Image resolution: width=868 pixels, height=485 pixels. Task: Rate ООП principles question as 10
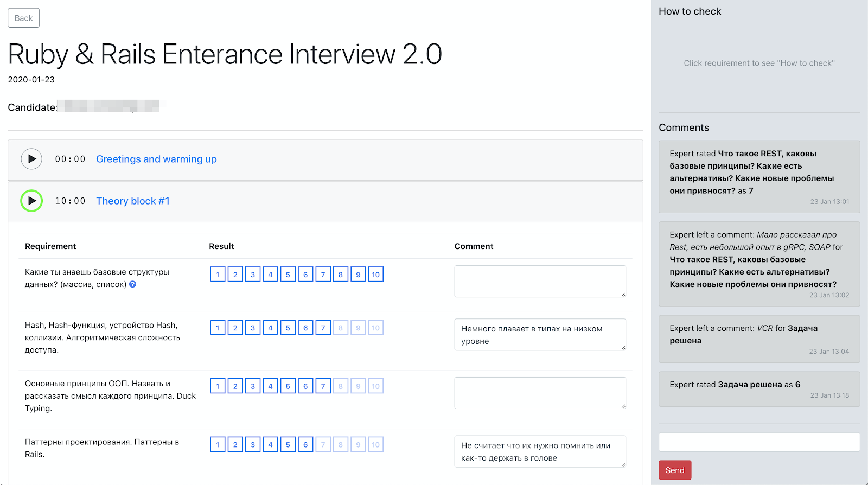click(x=376, y=386)
